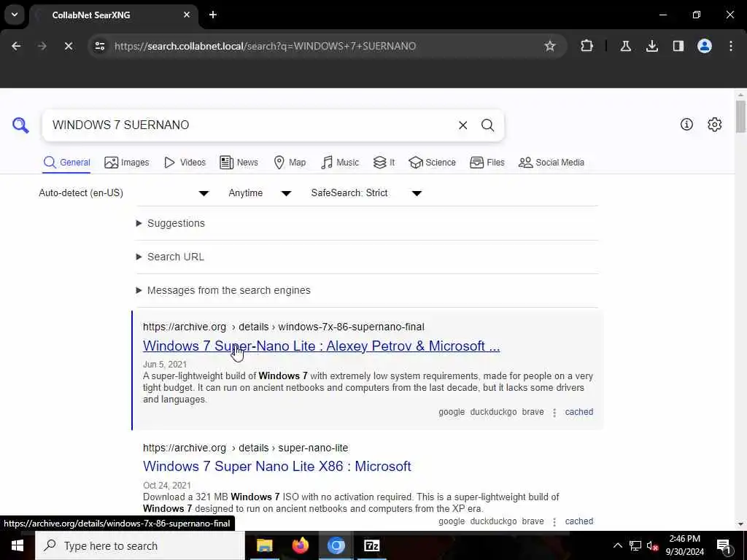Click the browser address bar URL

265,46
